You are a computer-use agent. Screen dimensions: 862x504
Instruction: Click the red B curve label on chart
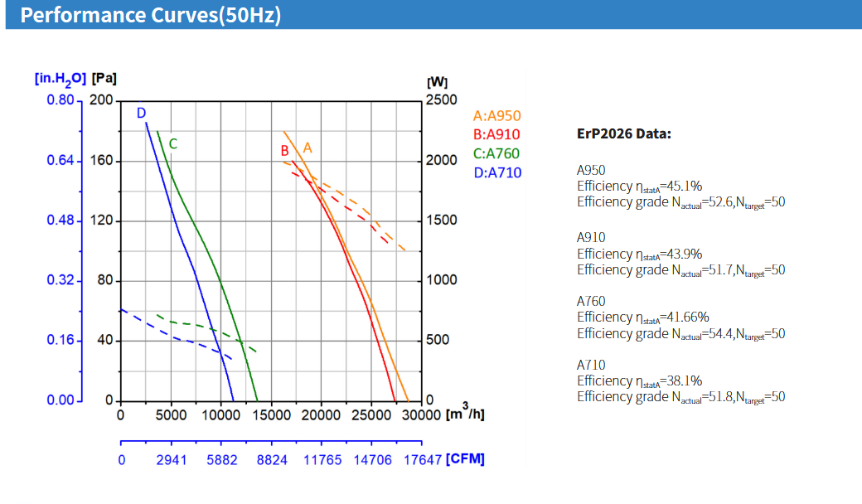tap(284, 151)
